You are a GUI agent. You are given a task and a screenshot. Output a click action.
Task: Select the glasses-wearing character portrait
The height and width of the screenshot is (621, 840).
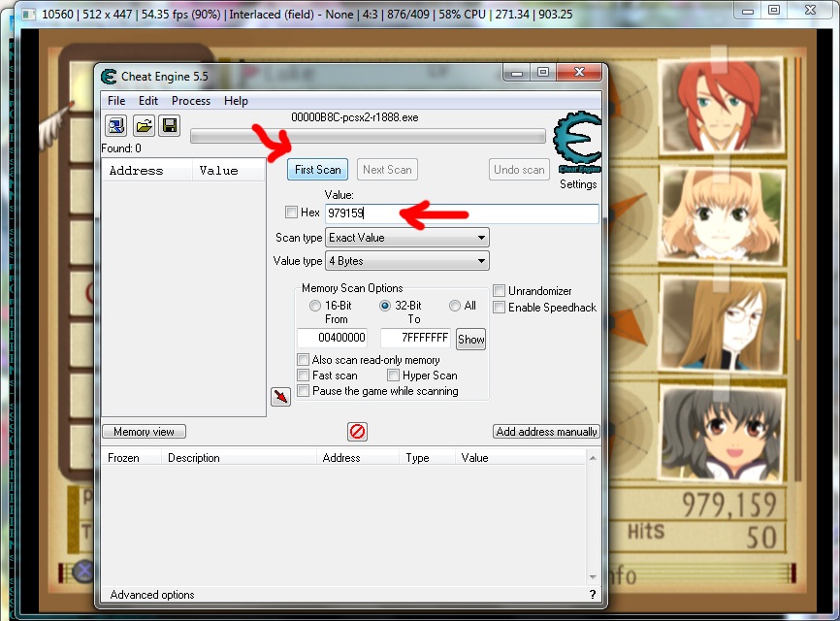[x=721, y=323]
